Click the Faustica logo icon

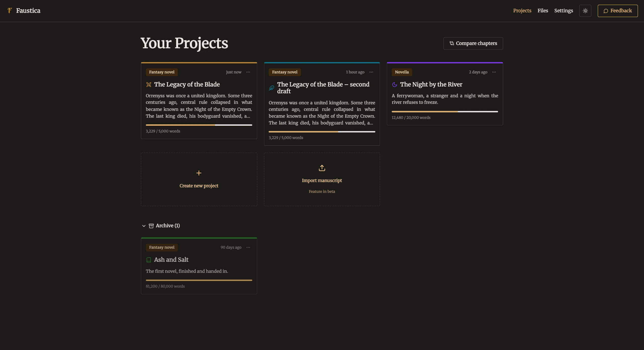[10, 11]
